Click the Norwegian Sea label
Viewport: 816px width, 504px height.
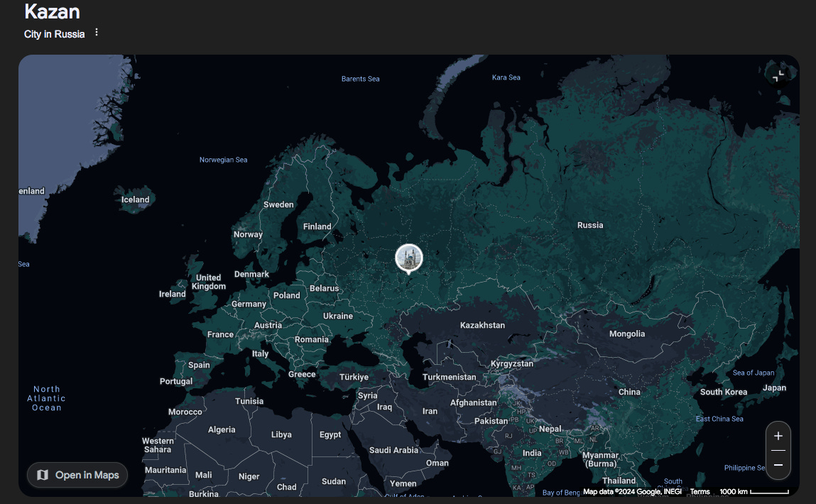[x=223, y=160]
